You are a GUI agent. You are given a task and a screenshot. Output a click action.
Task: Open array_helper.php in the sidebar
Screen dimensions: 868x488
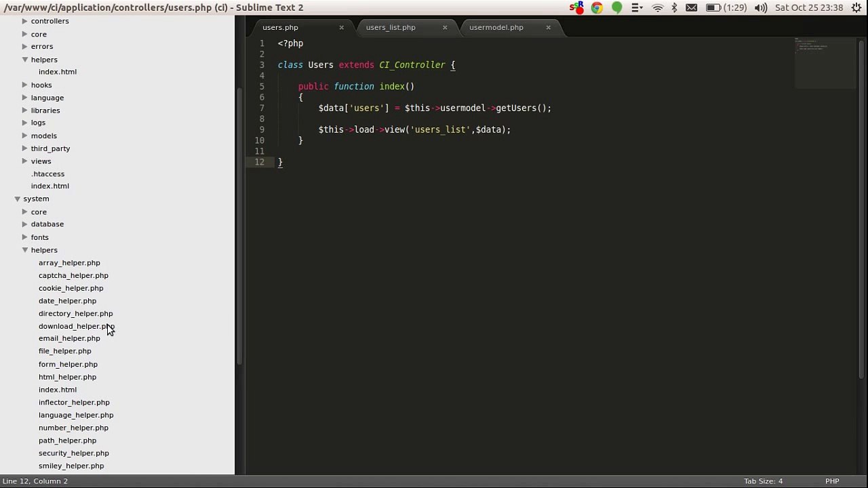point(69,263)
